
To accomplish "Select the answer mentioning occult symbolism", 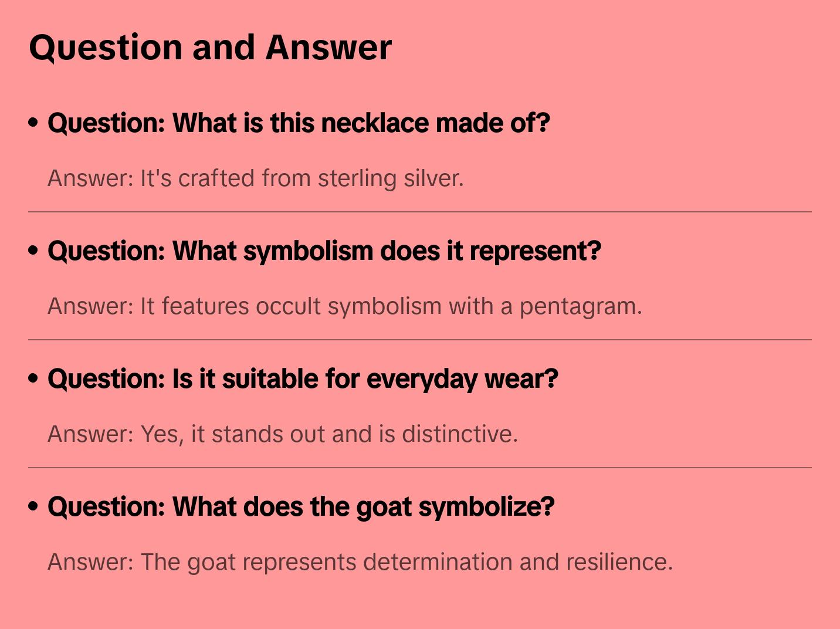I will pyautogui.click(x=344, y=306).
